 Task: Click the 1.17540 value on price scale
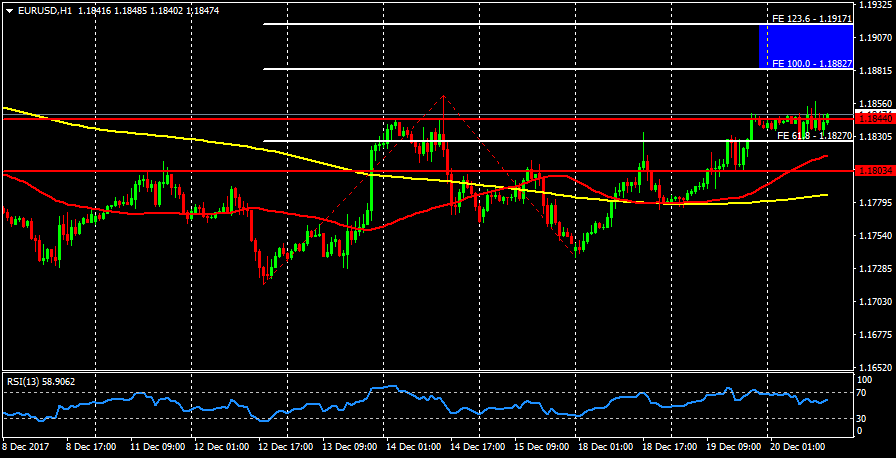click(875, 236)
